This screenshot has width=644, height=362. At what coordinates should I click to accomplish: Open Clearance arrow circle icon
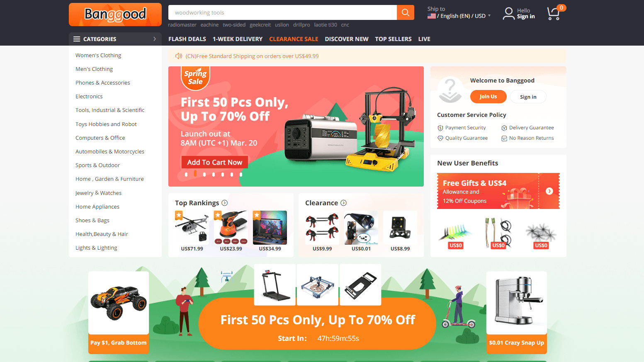pos(343,203)
